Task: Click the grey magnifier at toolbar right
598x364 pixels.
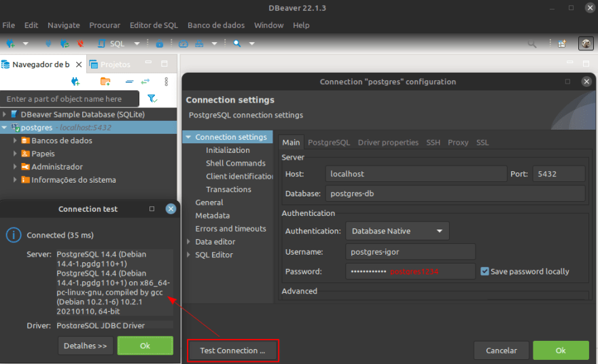Action: coord(531,44)
